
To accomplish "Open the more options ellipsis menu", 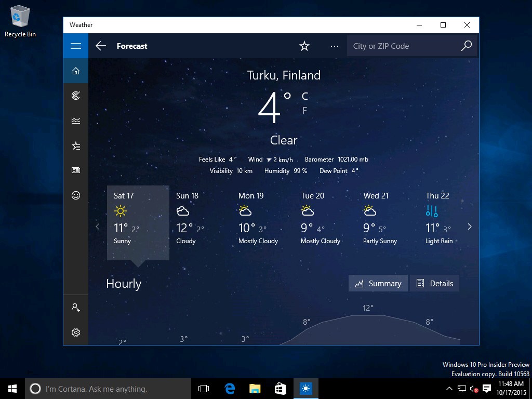I will tap(335, 46).
